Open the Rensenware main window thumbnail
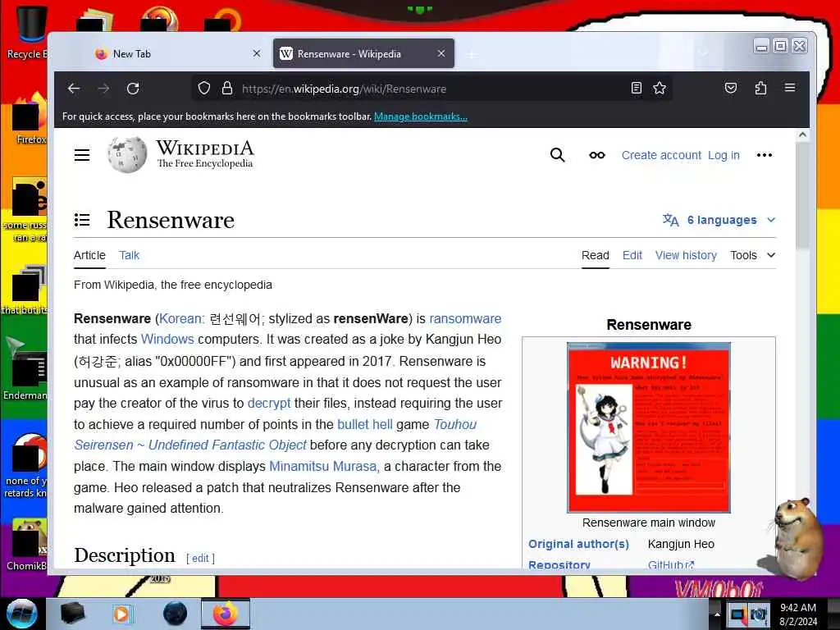The width and height of the screenshot is (840, 630). click(x=649, y=427)
